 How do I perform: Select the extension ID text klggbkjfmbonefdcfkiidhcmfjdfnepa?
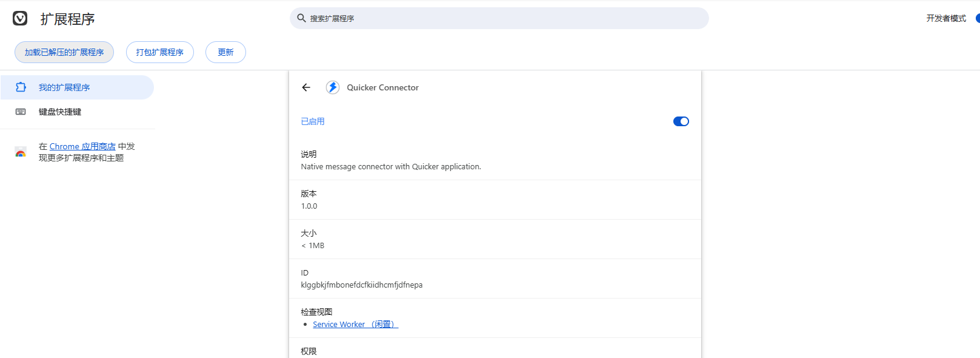[362, 285]
